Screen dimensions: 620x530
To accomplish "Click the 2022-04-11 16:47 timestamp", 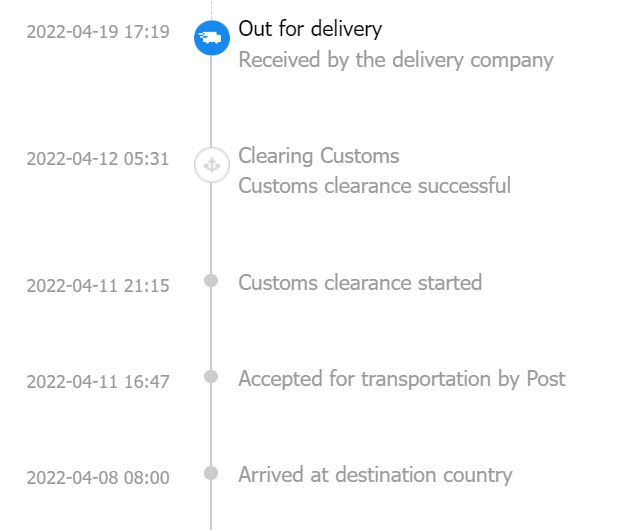I will (98, 381).
